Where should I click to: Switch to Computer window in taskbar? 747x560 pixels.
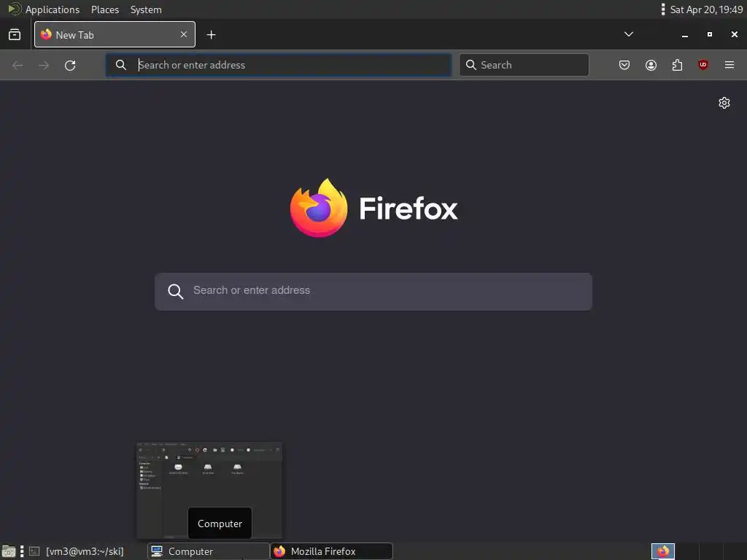[x=208, y=551]
